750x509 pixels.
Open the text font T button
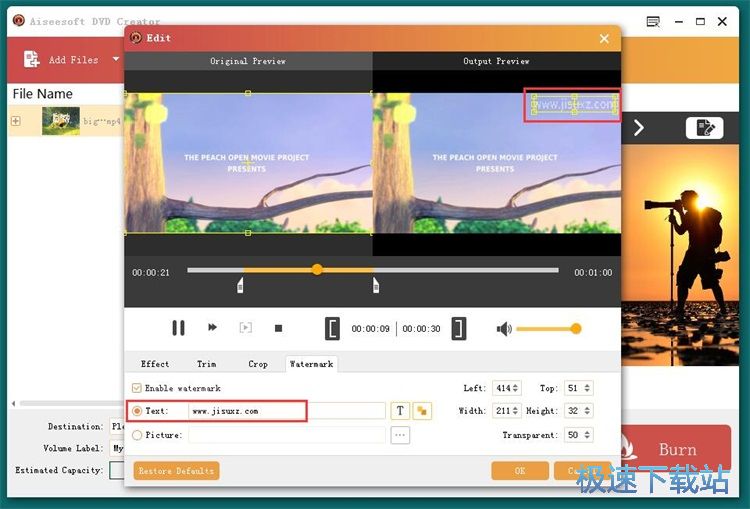(400, 410)
